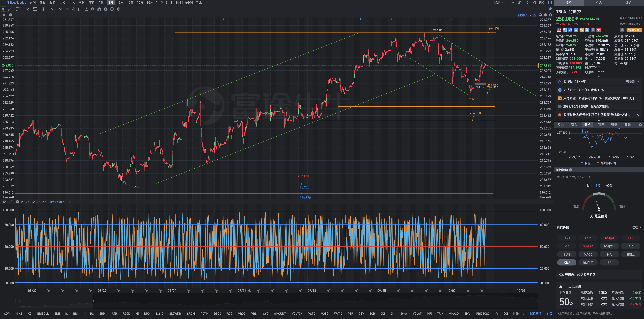
Task: Open the F10 company info
Action: (x=542, y=2)
